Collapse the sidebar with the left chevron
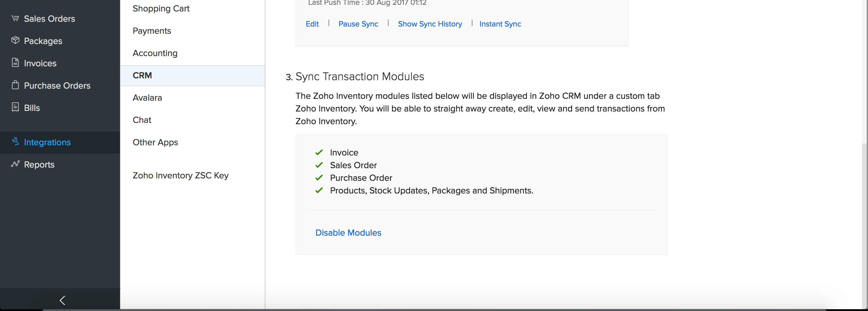868x311 pixels. point(62,300)
